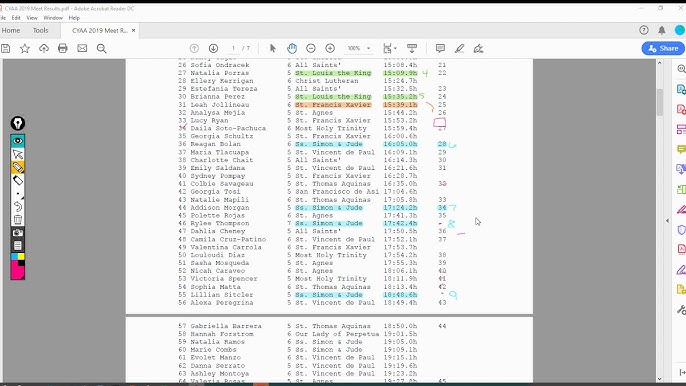Screen dimensions: 686x386
Task: Click the scrollbar up arrow
Action: 659,63
